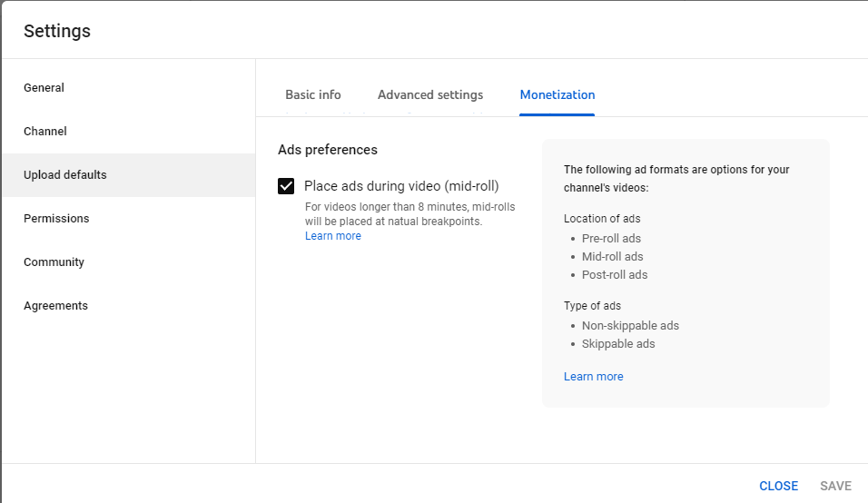Screen dimensions: 868x503
Task: Open Learn more link in ad formats panel
Action: tap(594, 377)
